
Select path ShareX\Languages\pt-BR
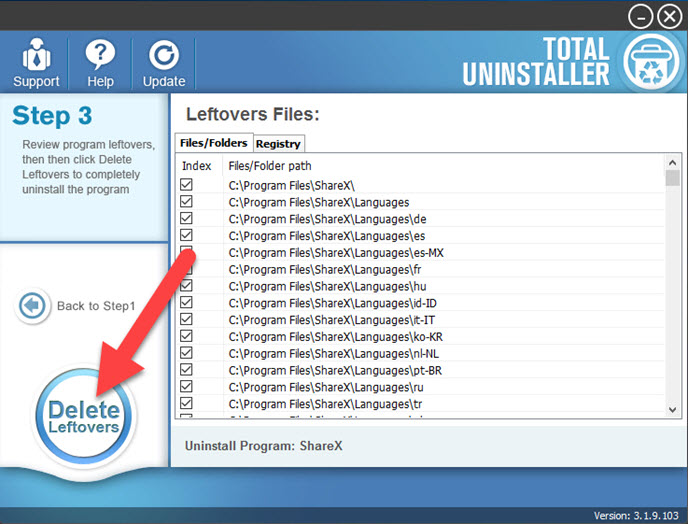point(335,370)
